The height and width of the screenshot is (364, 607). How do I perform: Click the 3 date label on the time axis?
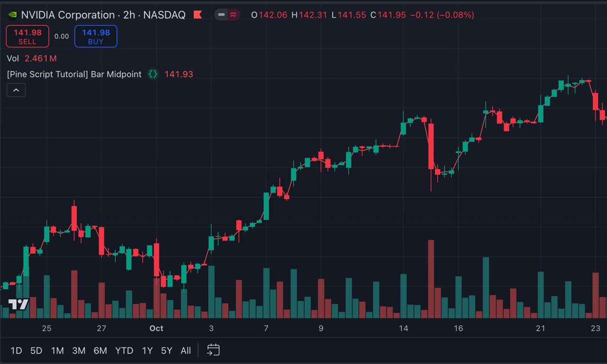click(211, 328)
